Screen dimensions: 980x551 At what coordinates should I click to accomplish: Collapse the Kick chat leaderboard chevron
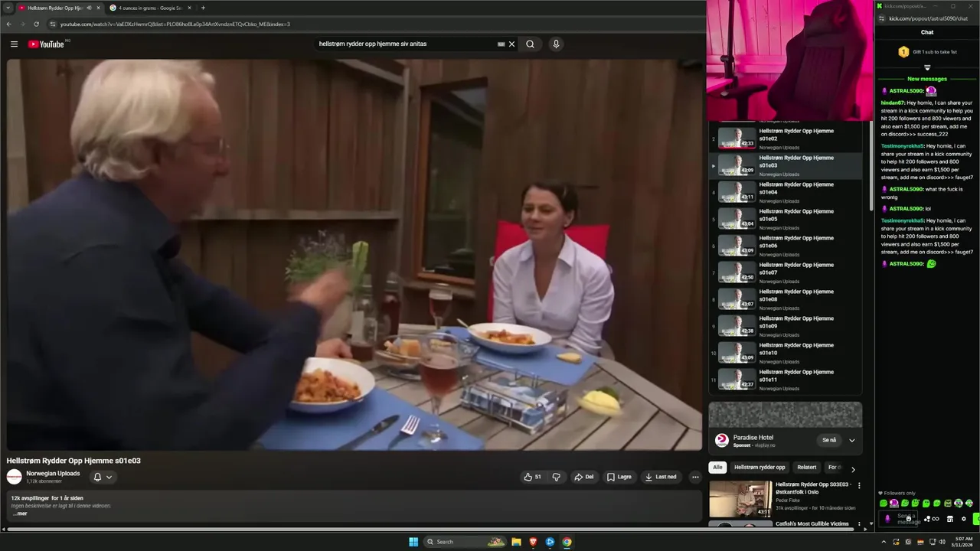[x=927, y=67]
